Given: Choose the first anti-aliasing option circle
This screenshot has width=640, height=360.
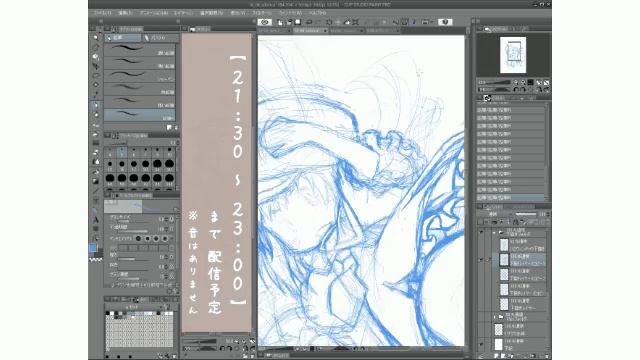Looking at the screenshot, I should (138, 238).
